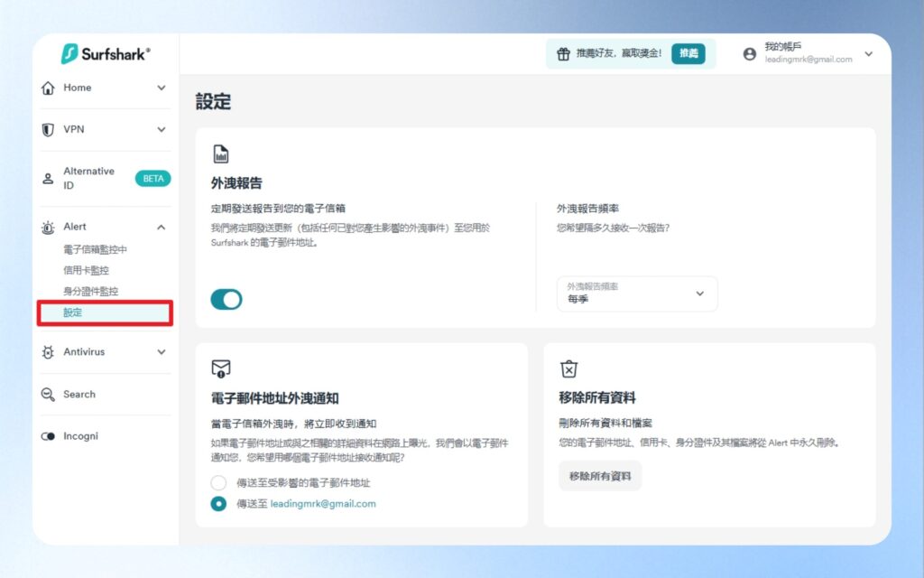Screen dimensions: 924x578
Task: Click the breach report document icon
Action: click(220, 154)
